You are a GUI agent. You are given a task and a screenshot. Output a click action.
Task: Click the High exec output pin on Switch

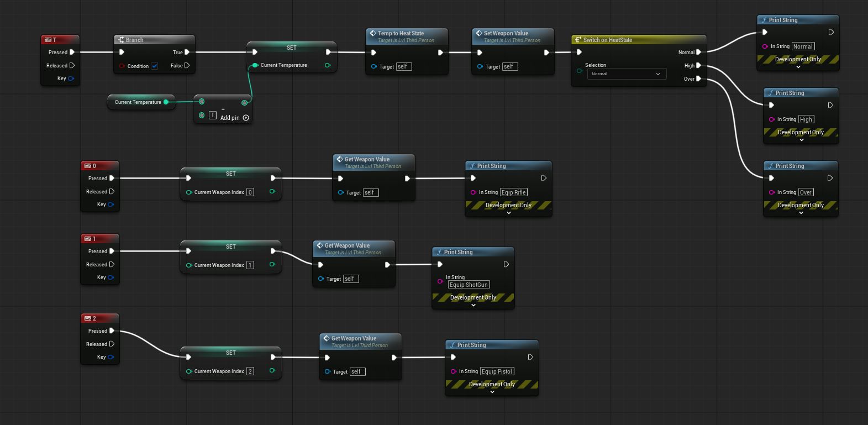[x=698, y=65]
